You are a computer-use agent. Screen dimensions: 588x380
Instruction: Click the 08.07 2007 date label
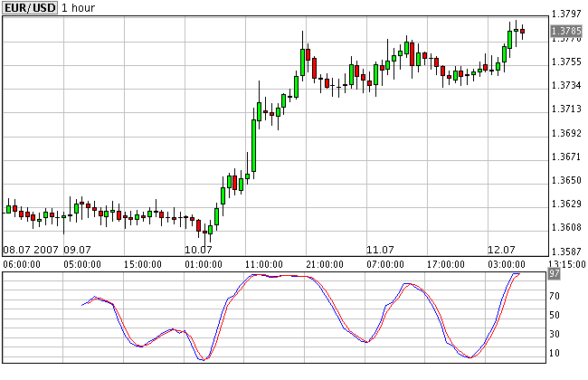click(31, 250)
